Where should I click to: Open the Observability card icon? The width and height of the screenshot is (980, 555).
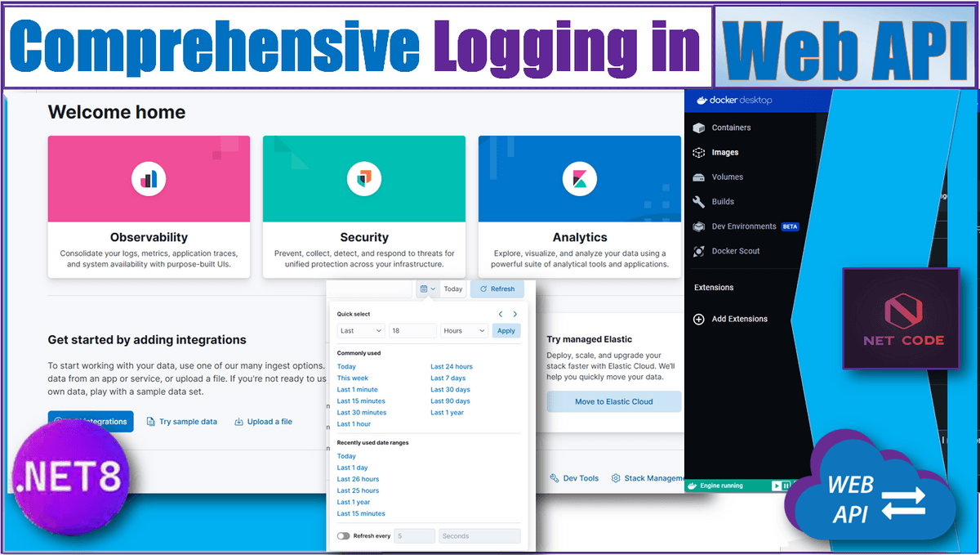point(149,178)
